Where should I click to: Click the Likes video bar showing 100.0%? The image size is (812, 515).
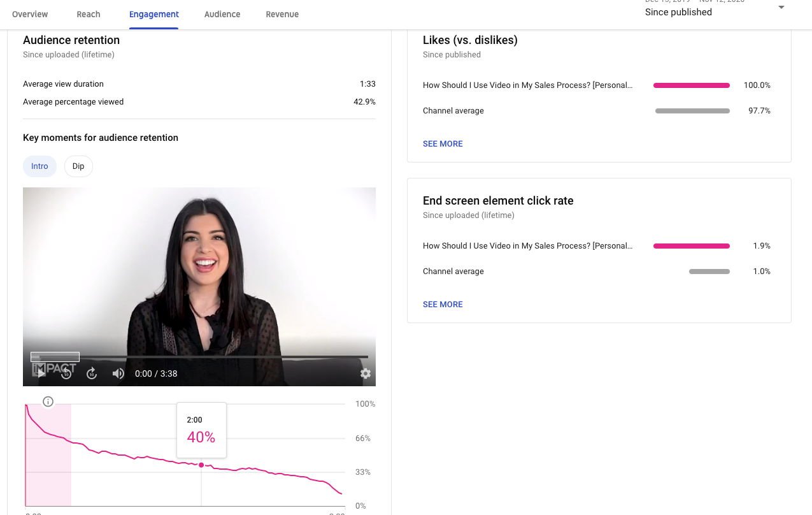tap(692, 85)
